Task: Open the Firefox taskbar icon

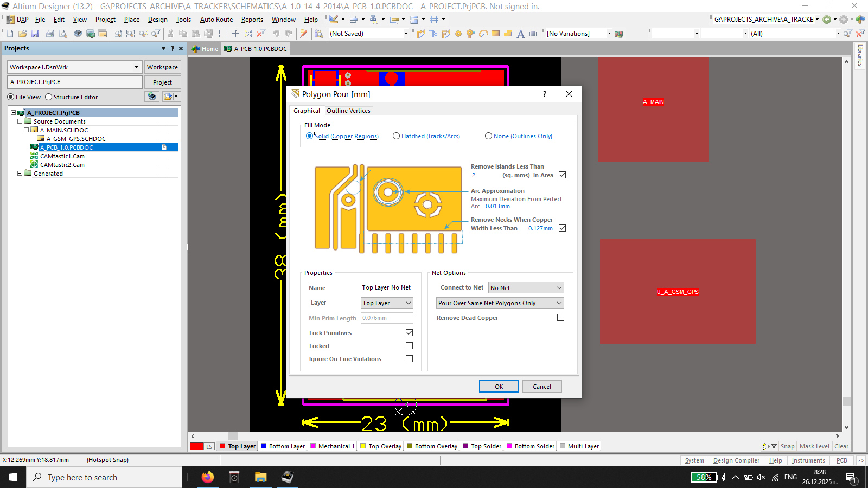Action: tap(208, 477)
